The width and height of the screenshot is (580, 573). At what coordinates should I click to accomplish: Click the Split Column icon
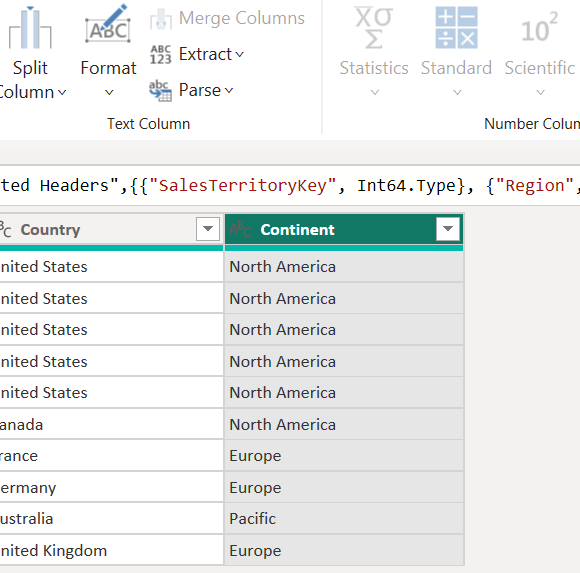(x=30, y=28)
